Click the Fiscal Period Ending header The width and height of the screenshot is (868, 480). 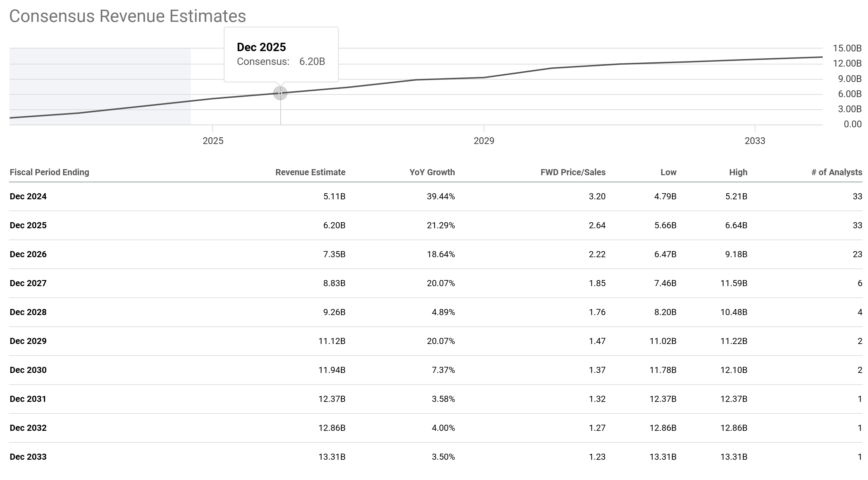click(49, 172)
